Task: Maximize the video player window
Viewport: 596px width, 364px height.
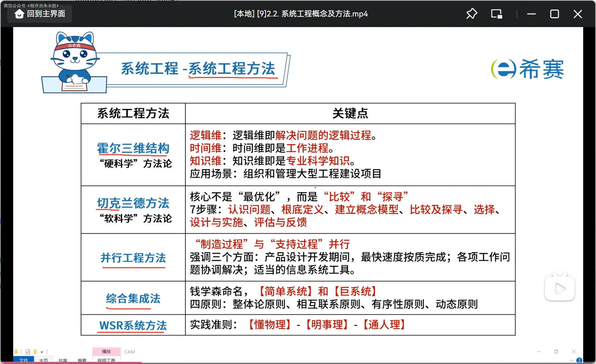Action: (554, 14)
